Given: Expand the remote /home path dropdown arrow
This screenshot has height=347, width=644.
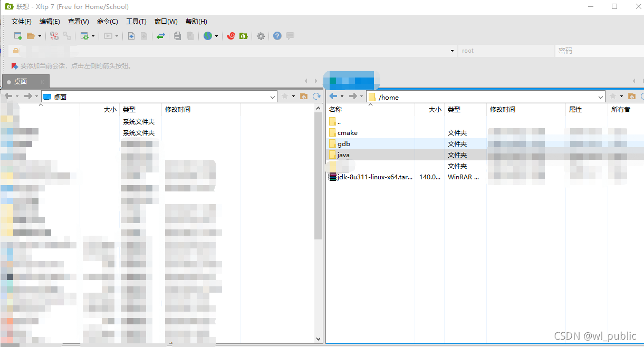Looking at the screenshot, I should (x=601, y=97).
